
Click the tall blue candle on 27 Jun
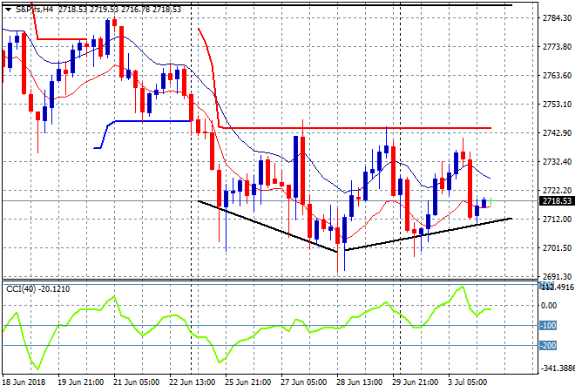tap(295, 167)
